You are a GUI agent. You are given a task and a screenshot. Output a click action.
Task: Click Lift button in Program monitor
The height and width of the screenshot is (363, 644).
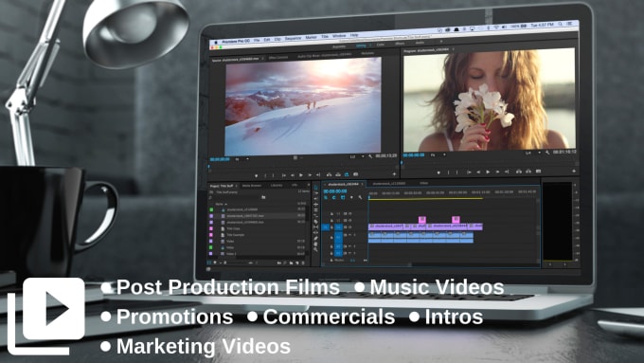coord(519,172)
